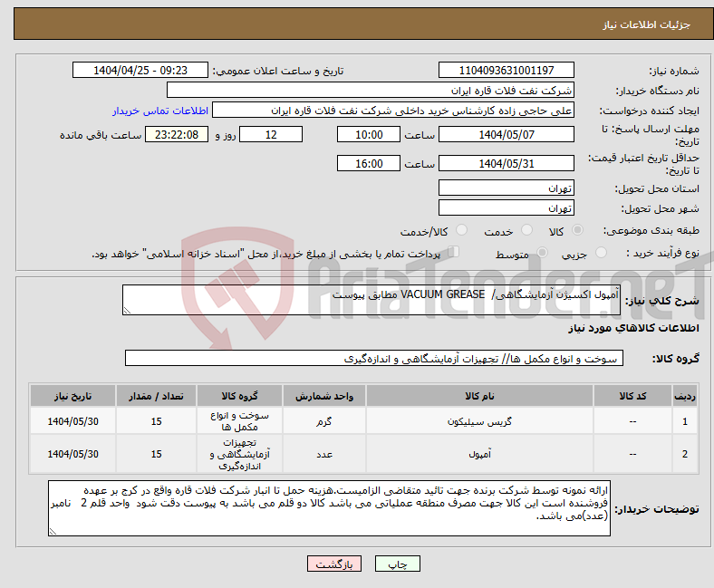Click the quantity 15 in row 1

point(156,421)
